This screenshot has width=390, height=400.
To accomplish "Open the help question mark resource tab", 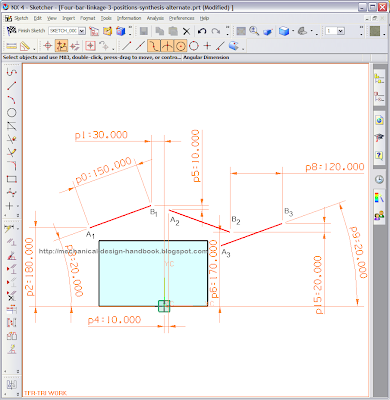I will point(379,155).
